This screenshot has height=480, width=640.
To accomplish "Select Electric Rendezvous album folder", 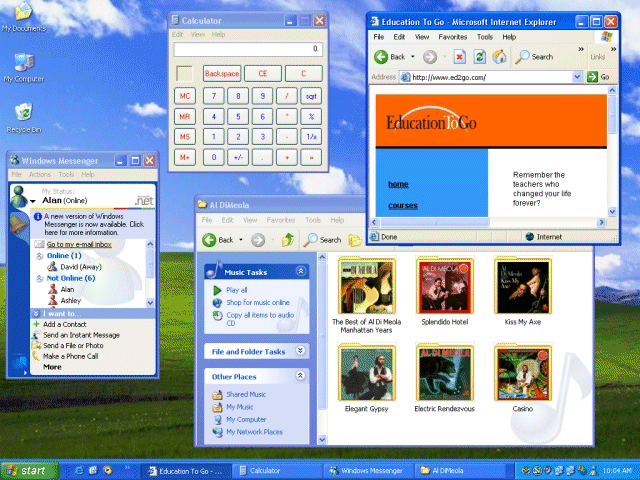I will tap(444, 378).
